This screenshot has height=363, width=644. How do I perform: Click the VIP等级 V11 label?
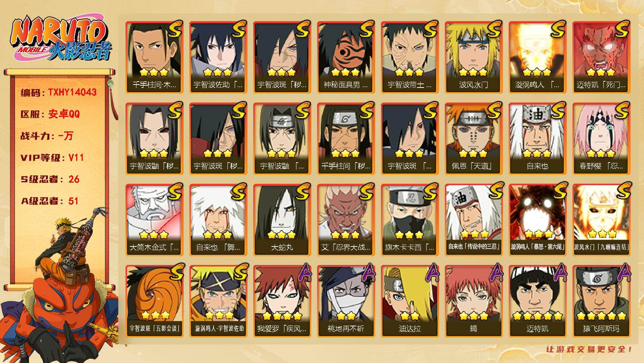[52, 158]
